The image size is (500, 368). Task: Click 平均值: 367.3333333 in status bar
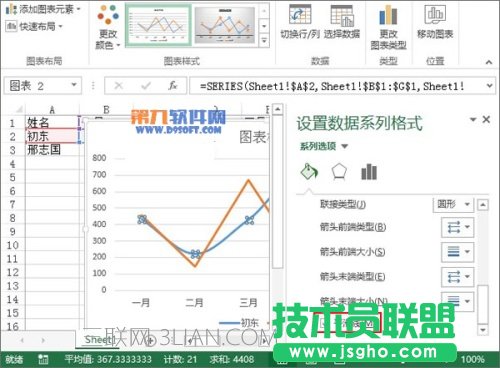[x=108, y=359]
